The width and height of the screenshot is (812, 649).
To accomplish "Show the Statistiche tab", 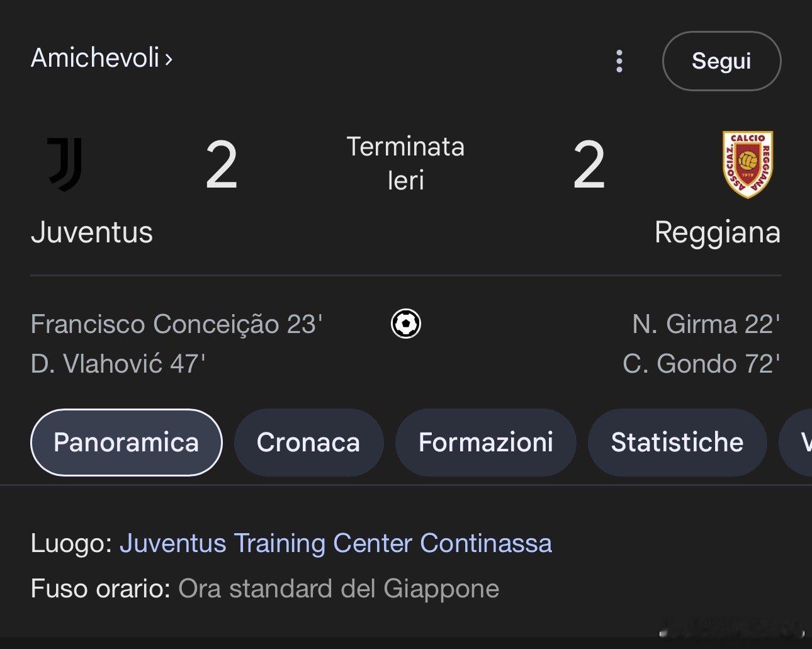I will pos(677,442).
